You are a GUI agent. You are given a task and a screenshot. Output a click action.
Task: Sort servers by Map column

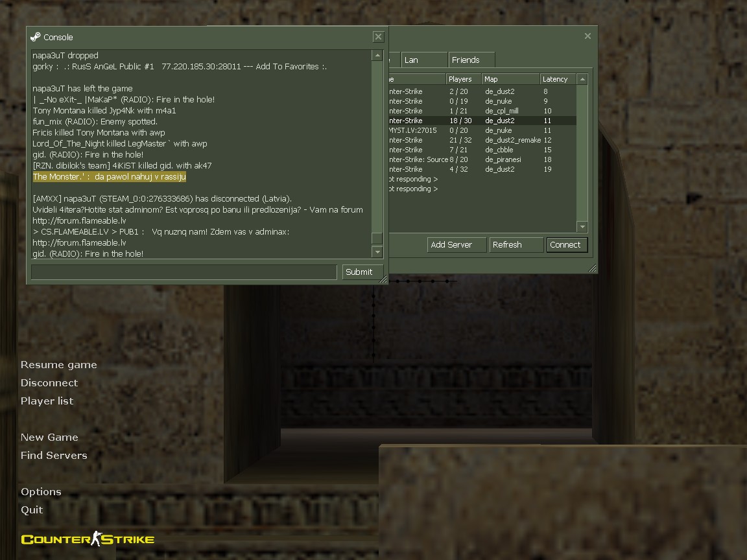coord(511,79)
